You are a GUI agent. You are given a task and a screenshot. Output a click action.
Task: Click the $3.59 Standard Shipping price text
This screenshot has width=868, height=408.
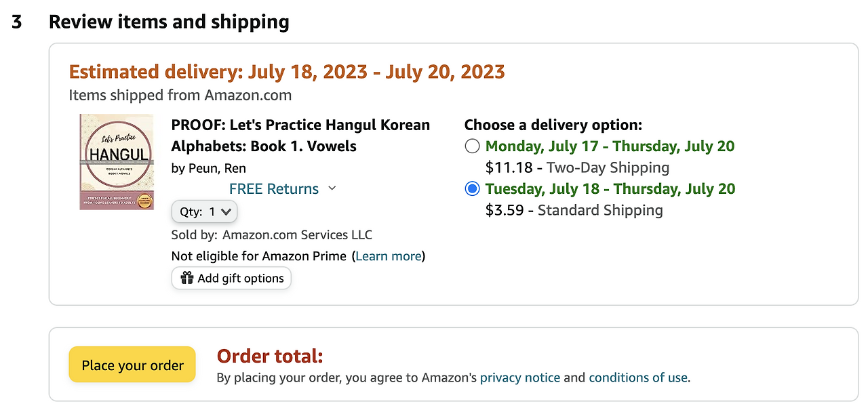[x=574, y=210]
